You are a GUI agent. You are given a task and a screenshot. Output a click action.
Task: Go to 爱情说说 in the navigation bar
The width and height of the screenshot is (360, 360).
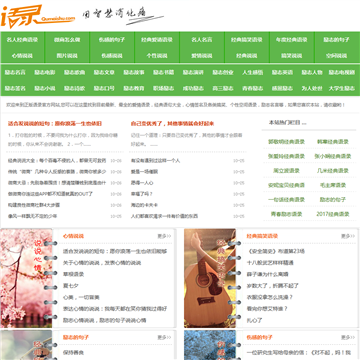point(202,56)
